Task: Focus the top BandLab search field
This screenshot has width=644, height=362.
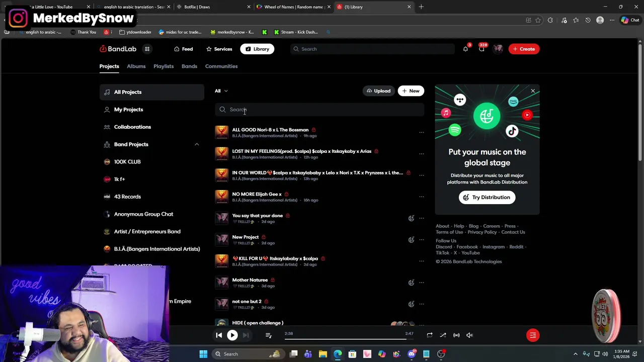Action: (x=373, y=49)
